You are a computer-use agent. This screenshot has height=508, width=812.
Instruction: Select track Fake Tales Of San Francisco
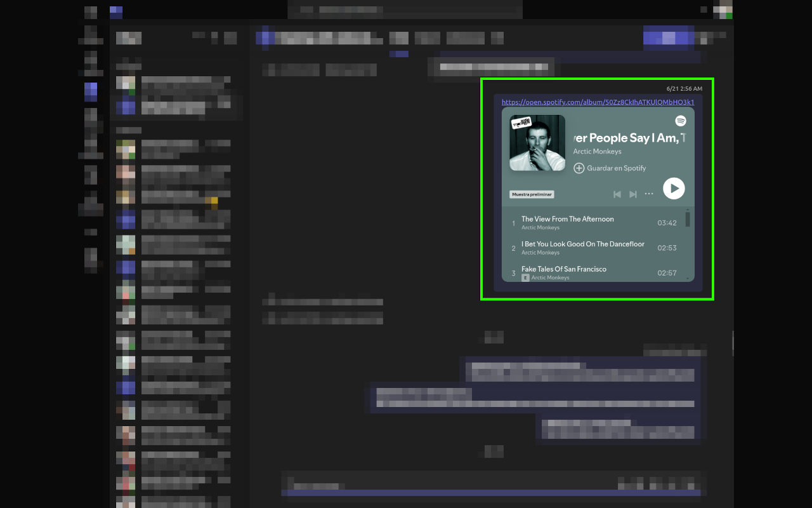tap(564, 269)
